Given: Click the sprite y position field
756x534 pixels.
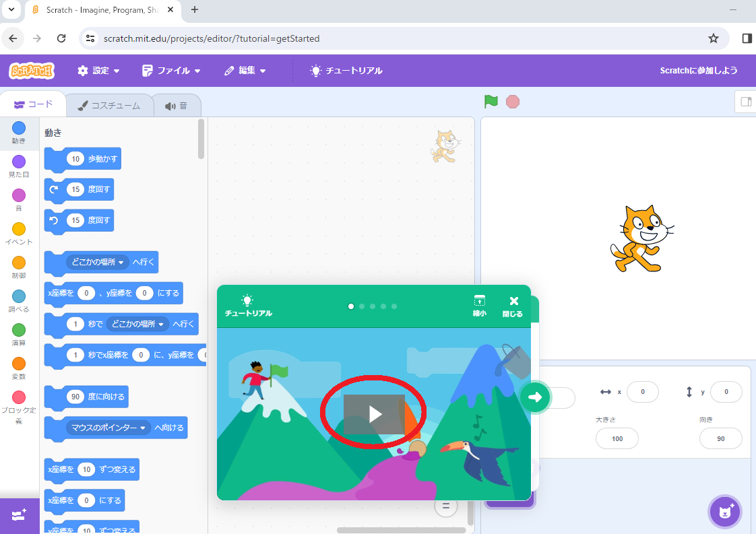Looking at the screenshot, I should click(x=726, y=392).
